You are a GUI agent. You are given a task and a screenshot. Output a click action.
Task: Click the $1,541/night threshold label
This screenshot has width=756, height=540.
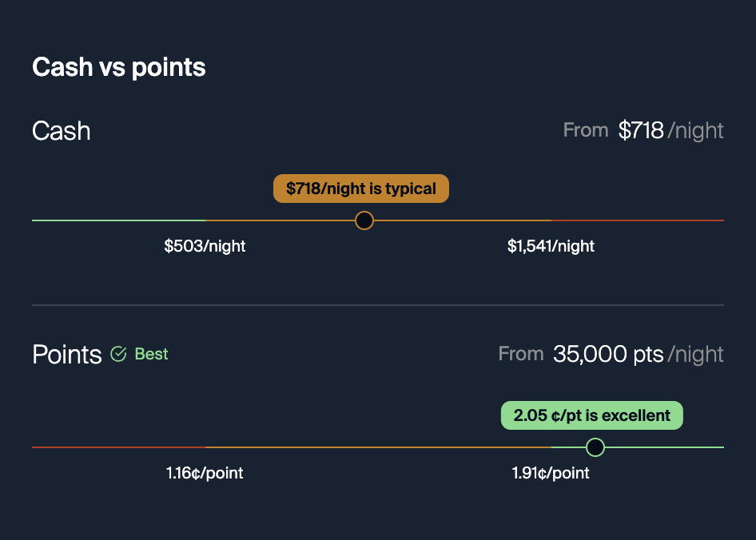click(551, 246)
